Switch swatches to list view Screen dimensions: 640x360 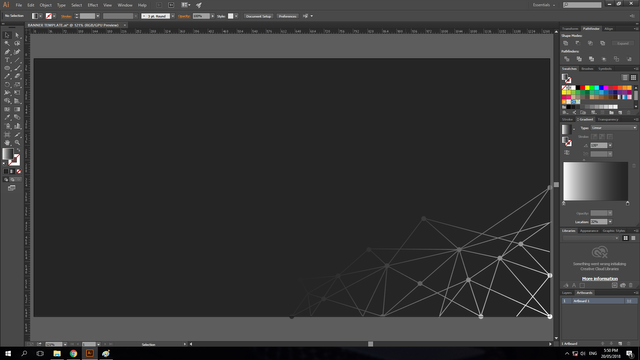click(x=625, y=78)
